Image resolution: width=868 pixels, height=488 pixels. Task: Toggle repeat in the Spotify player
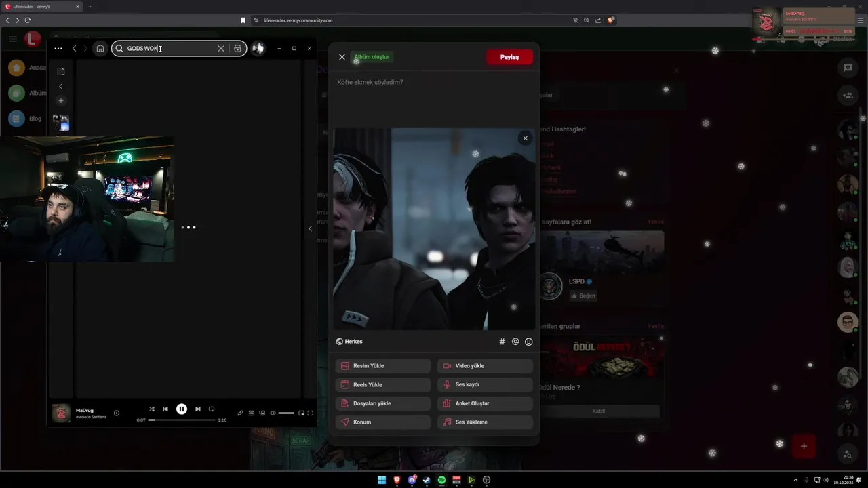pyautogui.click(x=212, y=409)
